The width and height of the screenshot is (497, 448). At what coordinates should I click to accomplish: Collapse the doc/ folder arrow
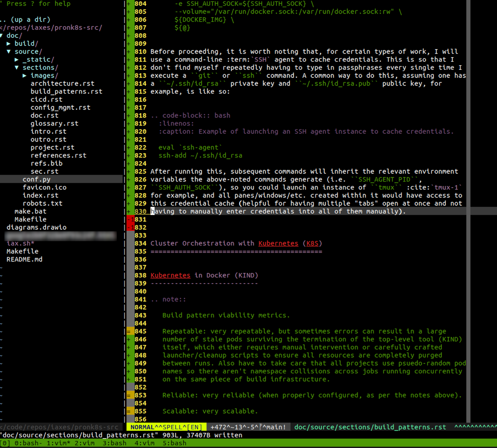click(x=2, y=36)
